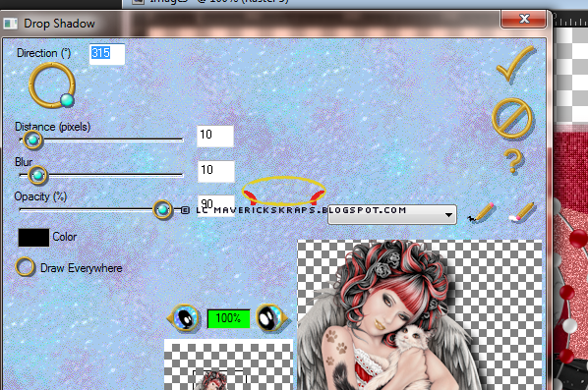Click the Drop Shadow dialog title icon
The width and height of the screenshot is (588, 390).
11,24
